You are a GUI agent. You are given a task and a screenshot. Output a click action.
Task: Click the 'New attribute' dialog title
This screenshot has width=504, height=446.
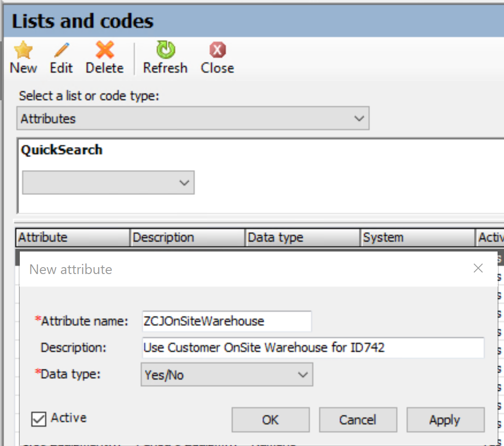(70, 269)
